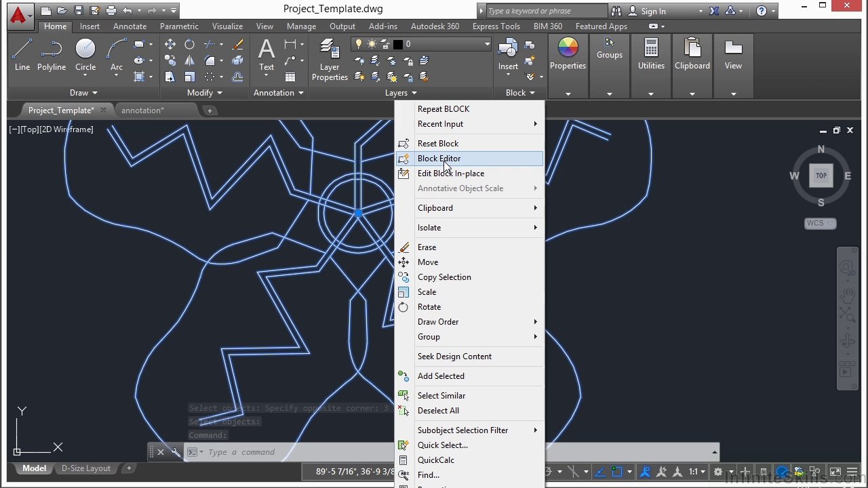Choose Edit Block In-place
868x488 pixels.
(x=469, y=174)
